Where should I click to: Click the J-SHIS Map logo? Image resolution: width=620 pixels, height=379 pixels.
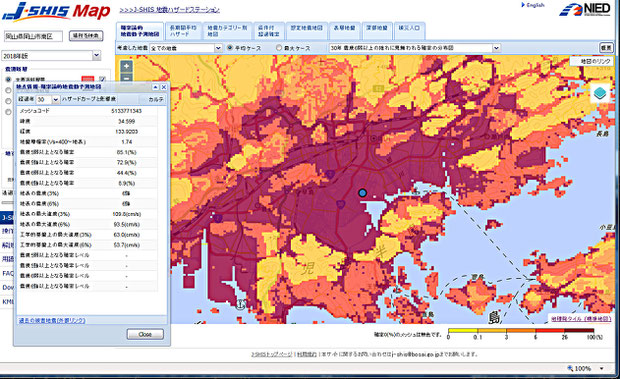coord(57,11)
